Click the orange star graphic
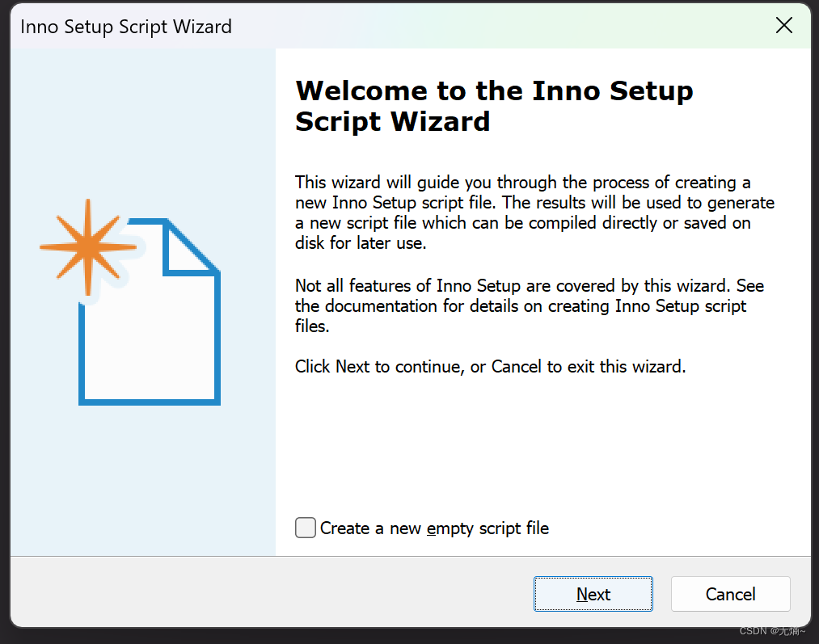 tap(87, 248)
